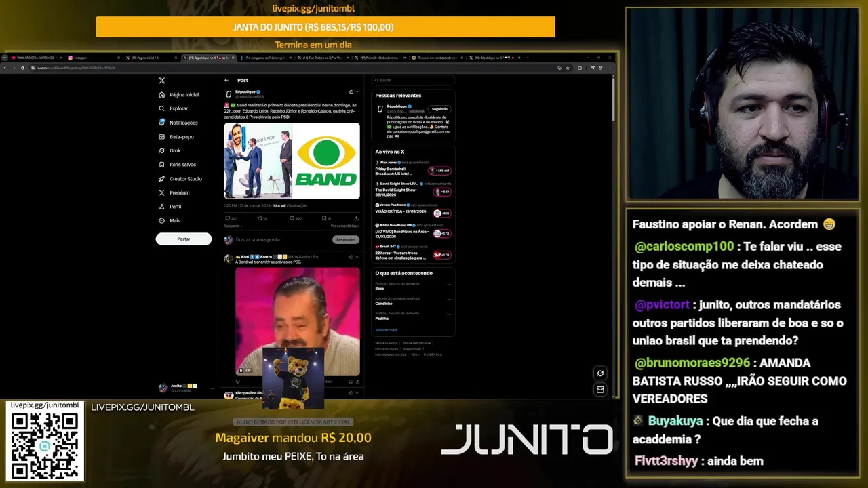Click the Responder button
Screen dimensions: 868x488
pyautogui.click(x=346, y=239)
